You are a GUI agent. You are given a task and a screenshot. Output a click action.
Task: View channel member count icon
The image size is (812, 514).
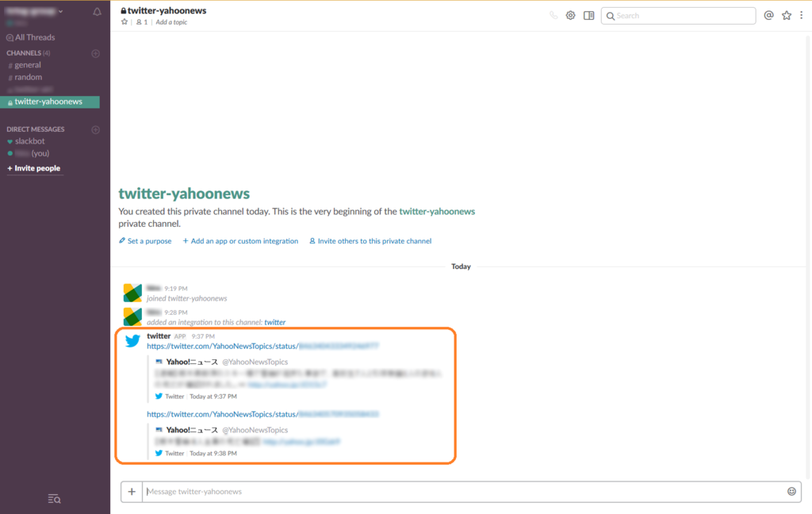pyautogui.click(x=142, y=21)
